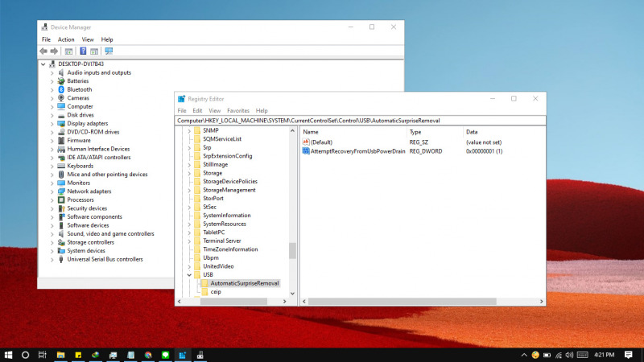Collapse the DESKTOP-DVI7B43 root node
Image resolution: width=644 pixels, height=362 pixels.
[43, 64]
